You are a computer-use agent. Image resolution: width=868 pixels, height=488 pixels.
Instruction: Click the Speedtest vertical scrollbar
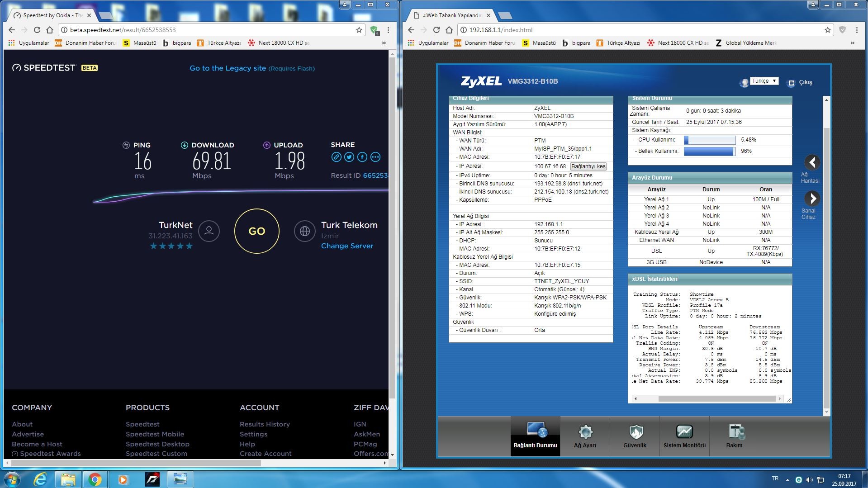[392, 227]
